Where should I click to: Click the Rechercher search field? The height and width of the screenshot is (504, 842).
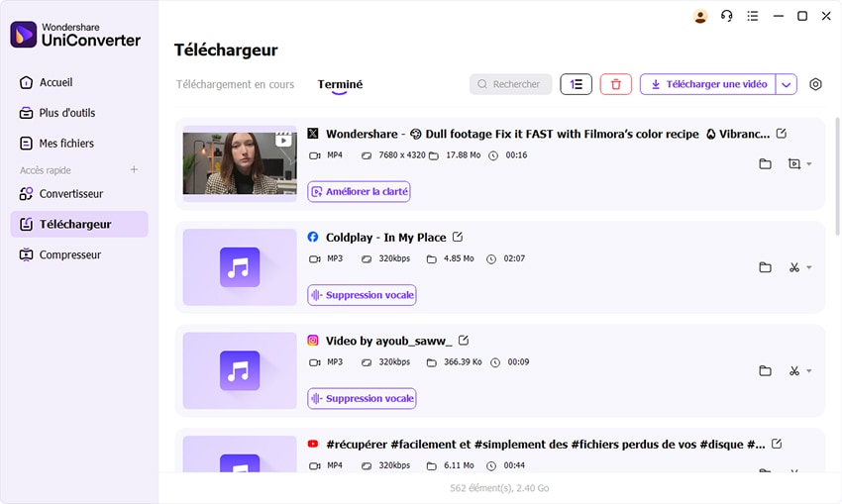coord(510,84)
